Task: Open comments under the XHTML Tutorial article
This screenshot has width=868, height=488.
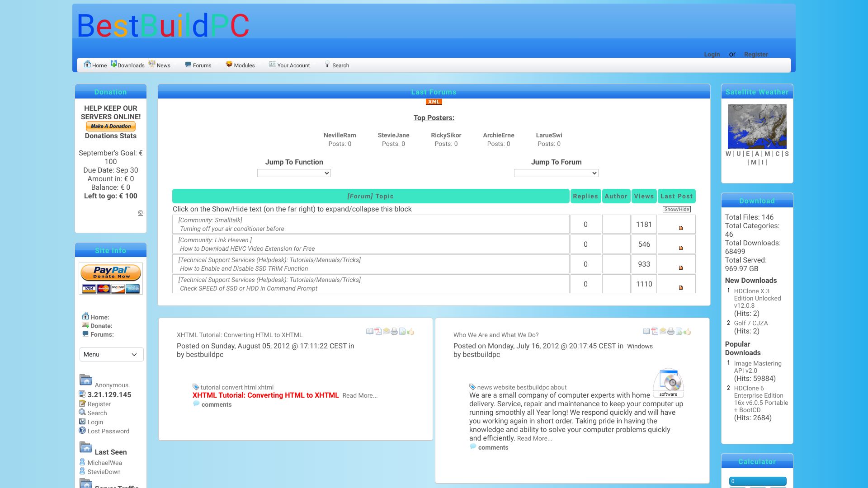Action: [x=217, y=404]
